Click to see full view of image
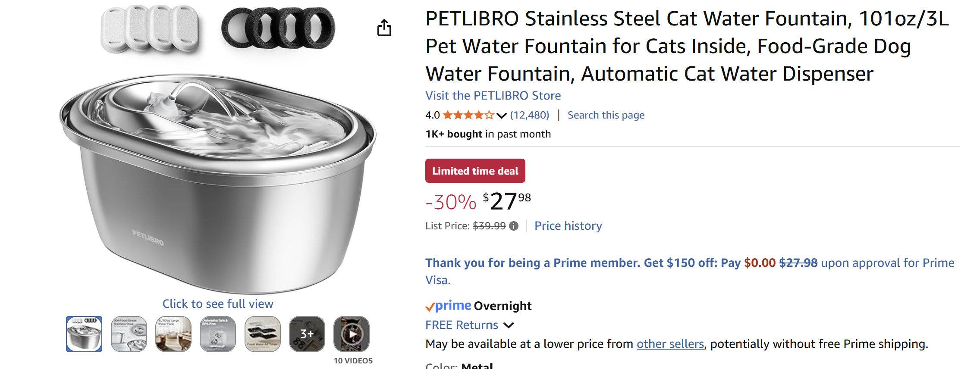 218,304
